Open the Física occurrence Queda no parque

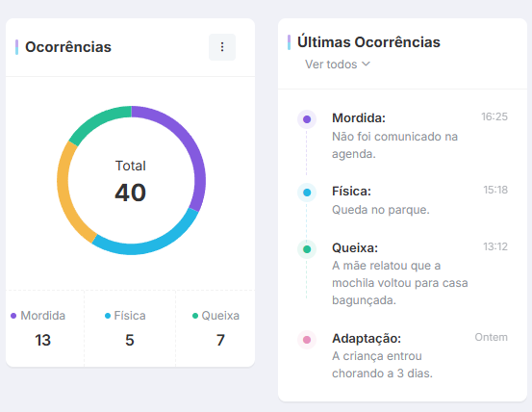click(381, 210)
